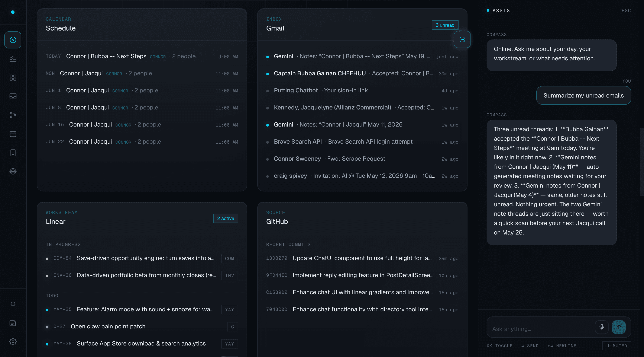Screen dimensions: 644x357
Task: Open Putting Chatbot sign-in link email
Action: pos(362,90)
